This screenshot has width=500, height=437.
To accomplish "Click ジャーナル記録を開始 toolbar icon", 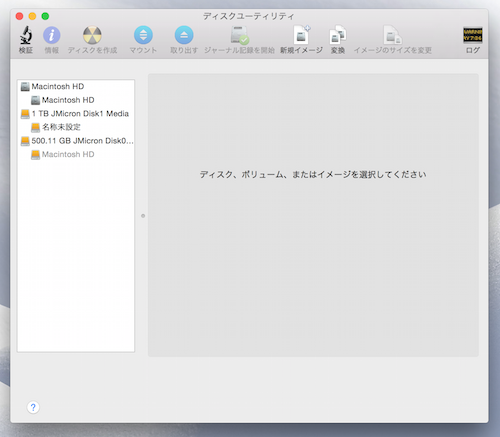I will point(239,35).
